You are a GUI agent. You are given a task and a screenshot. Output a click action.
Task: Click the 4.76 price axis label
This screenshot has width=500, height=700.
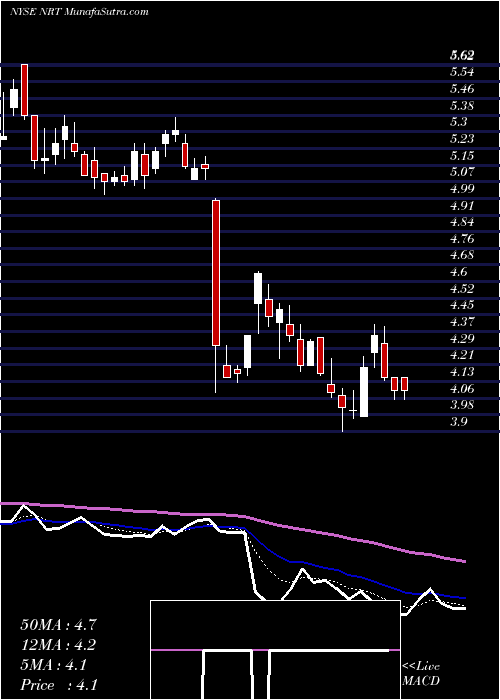pos(462,239)
